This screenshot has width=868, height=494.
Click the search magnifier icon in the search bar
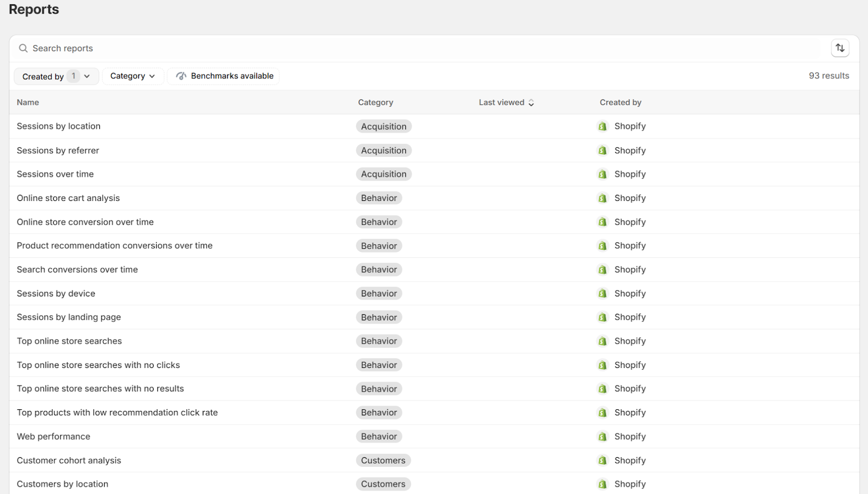[23, 48]
